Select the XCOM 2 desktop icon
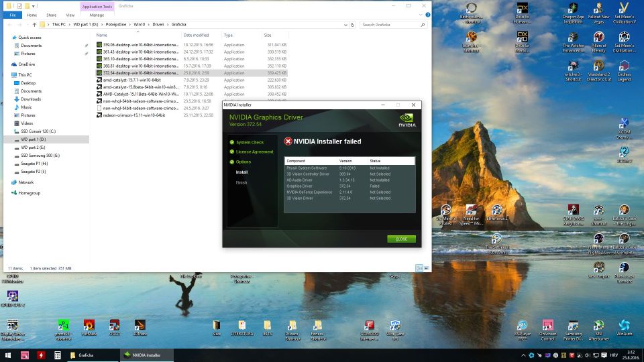644x362 pixels. (624, 153)
